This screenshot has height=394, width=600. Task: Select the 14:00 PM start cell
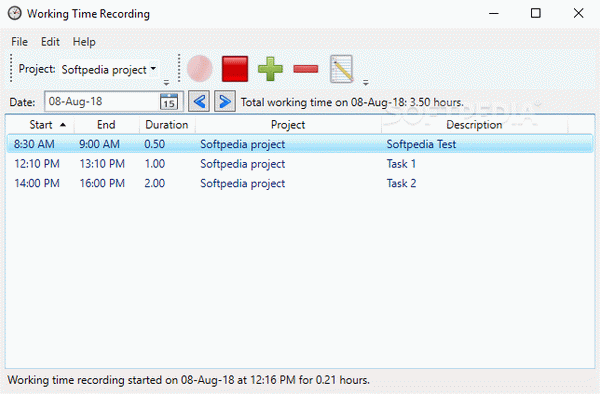pos(37,183)
